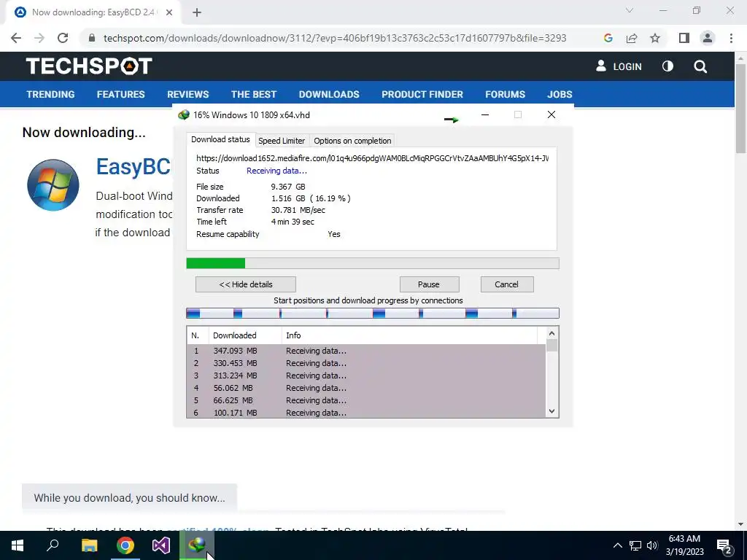Image resolution: width=747 pixels, height=560 pixels.
Task: Click connections list scroll up arrow
Action: pos(551,333)
